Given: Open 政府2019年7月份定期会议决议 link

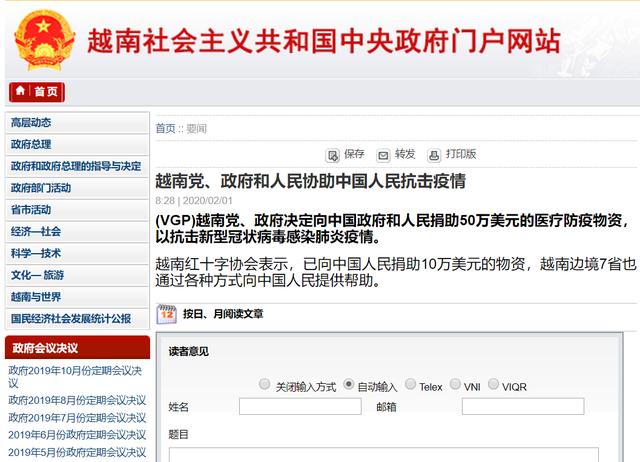Looking at the screenshot, I should [77, 418].
